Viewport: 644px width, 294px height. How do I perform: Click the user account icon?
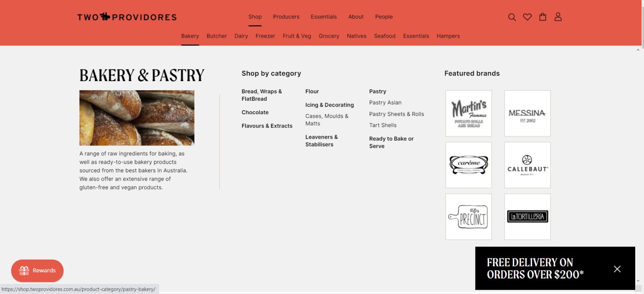[558, 17]
